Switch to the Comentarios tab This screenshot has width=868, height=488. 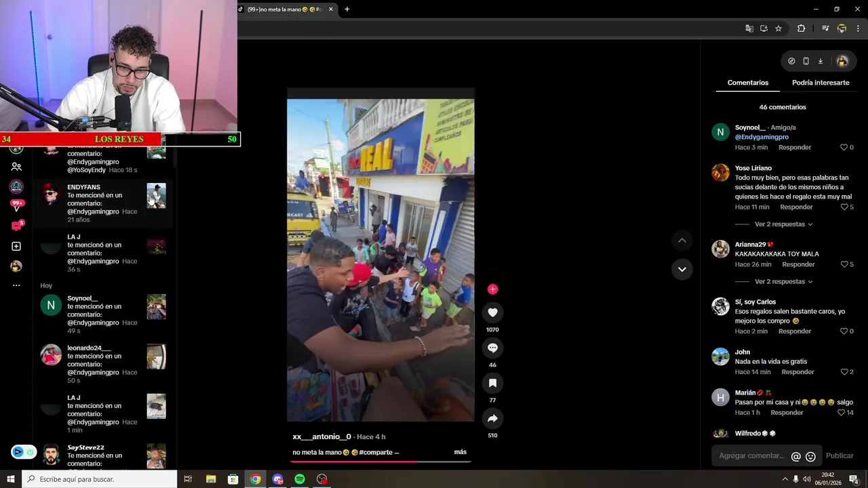click(x=748, y=83)
